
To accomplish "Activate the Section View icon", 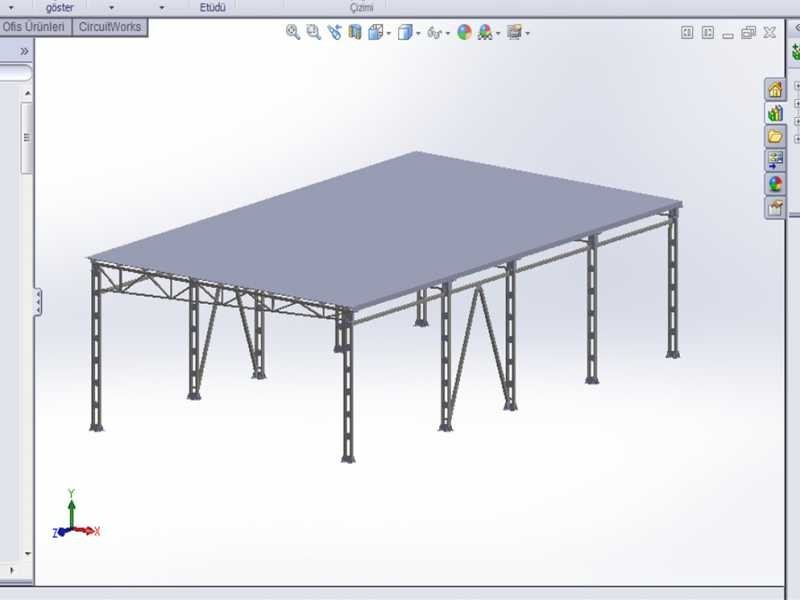I will [354, 32].
